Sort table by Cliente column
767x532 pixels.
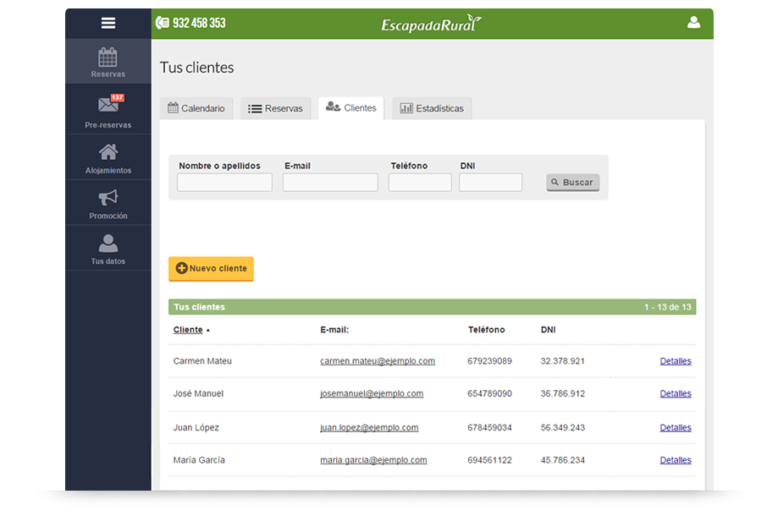tap(188, 330)
